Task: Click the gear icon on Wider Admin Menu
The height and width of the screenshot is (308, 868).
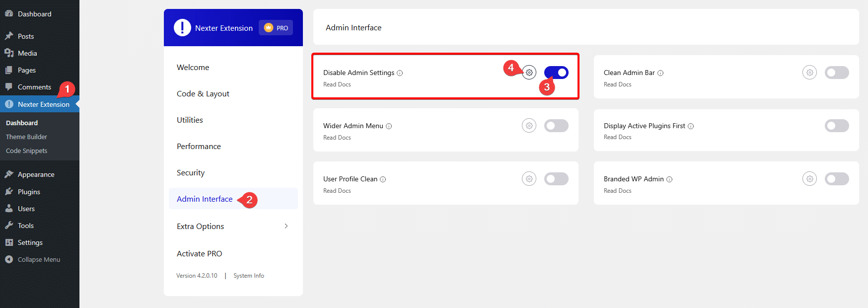Action: [529, 125]
